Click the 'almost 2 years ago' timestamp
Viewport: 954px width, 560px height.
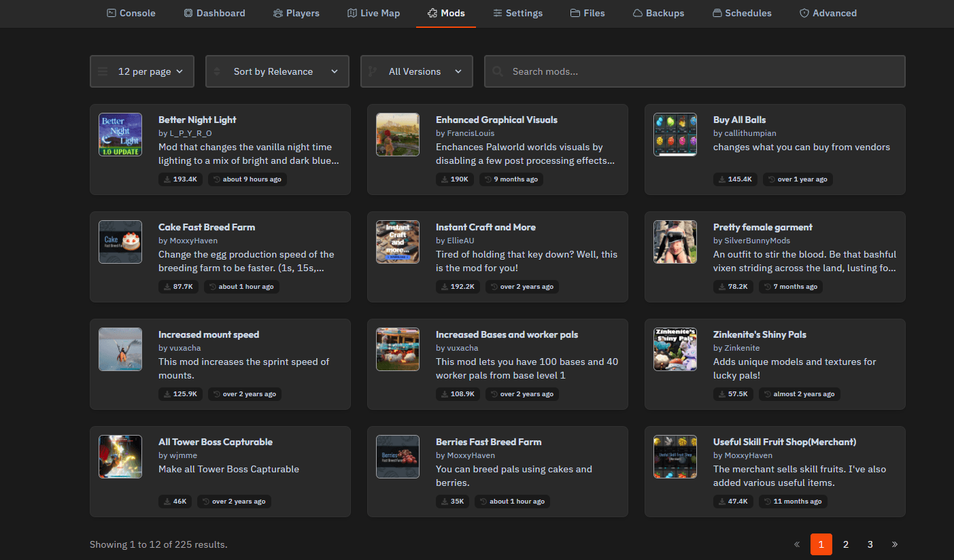click(x=799, y=394)
